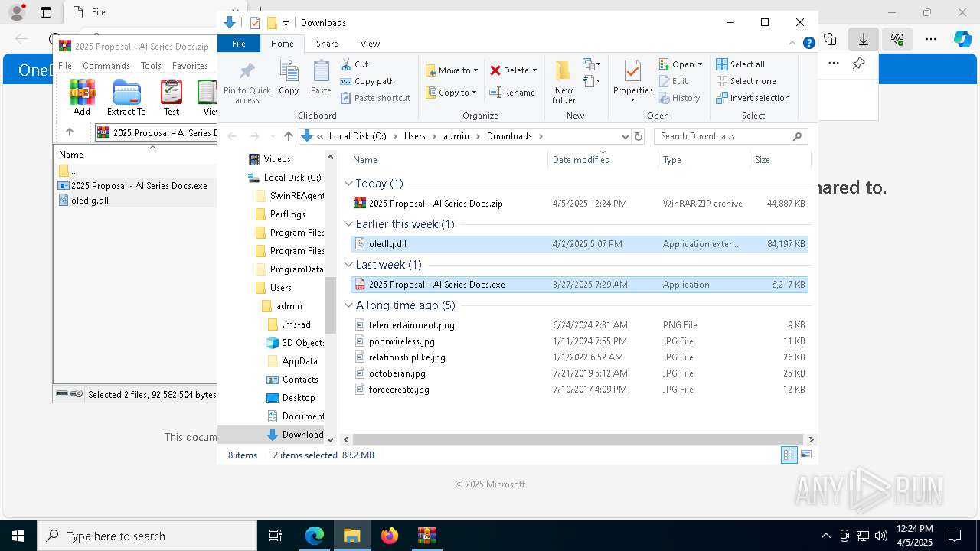980x551 pixels.
Task: Select oledlg.dll in Downloads list
Action: [580, 244]
